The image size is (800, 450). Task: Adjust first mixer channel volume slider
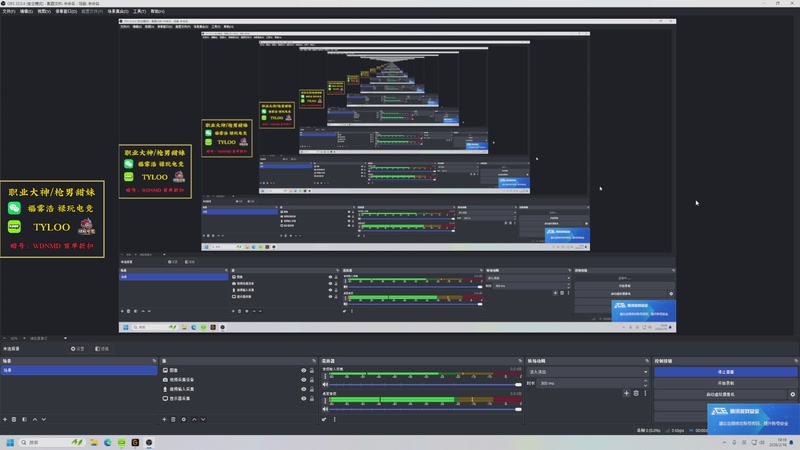pos(426,385)
